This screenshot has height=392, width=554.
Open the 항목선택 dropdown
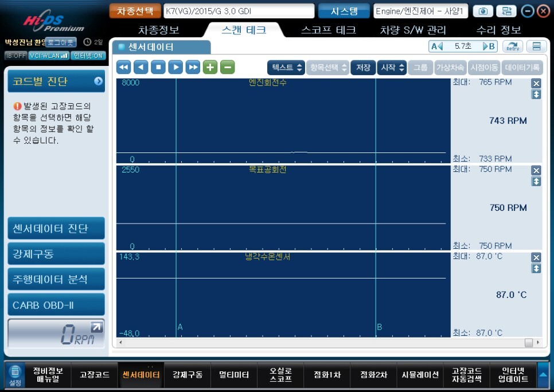pos(328,68)
